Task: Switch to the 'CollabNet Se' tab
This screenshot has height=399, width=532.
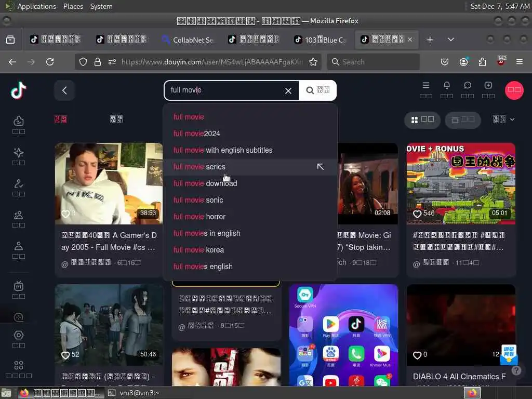Action: (188, 39)
